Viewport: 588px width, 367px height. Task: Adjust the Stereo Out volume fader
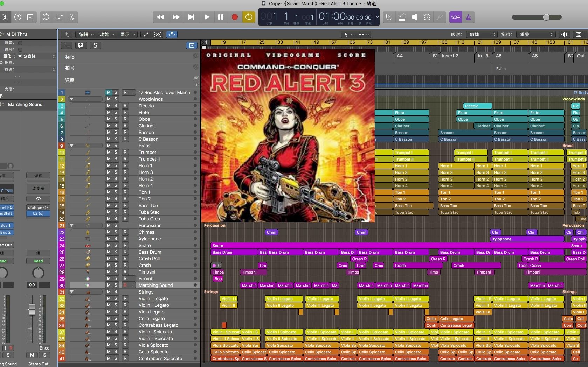(32, 309)
